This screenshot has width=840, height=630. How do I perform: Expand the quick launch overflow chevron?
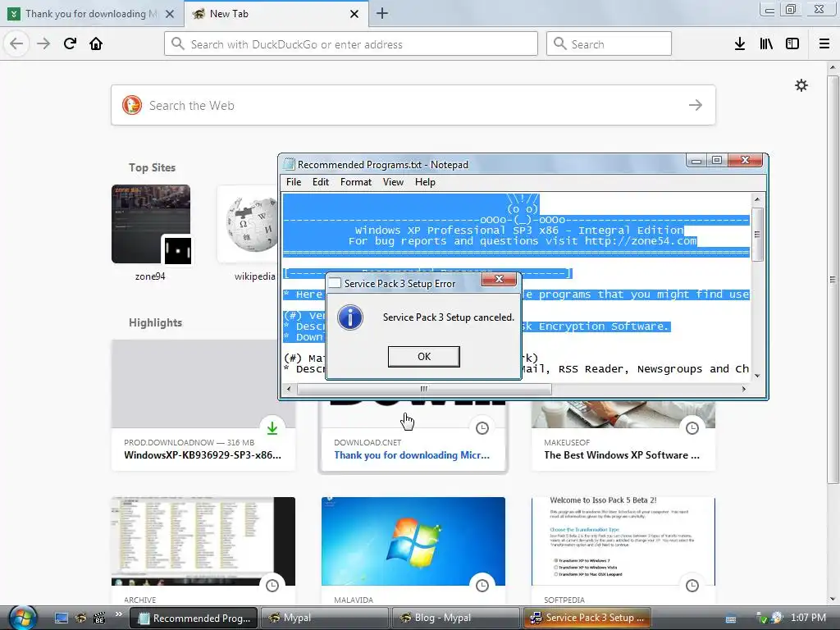pyautogui.click(x=118, y=614)
